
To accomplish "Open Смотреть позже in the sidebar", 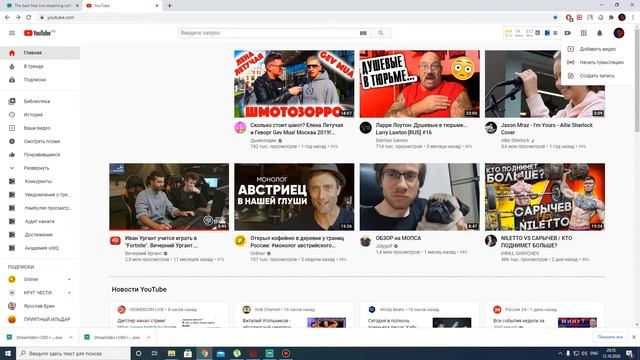I will pyautogui.click(x=40, y=141).
